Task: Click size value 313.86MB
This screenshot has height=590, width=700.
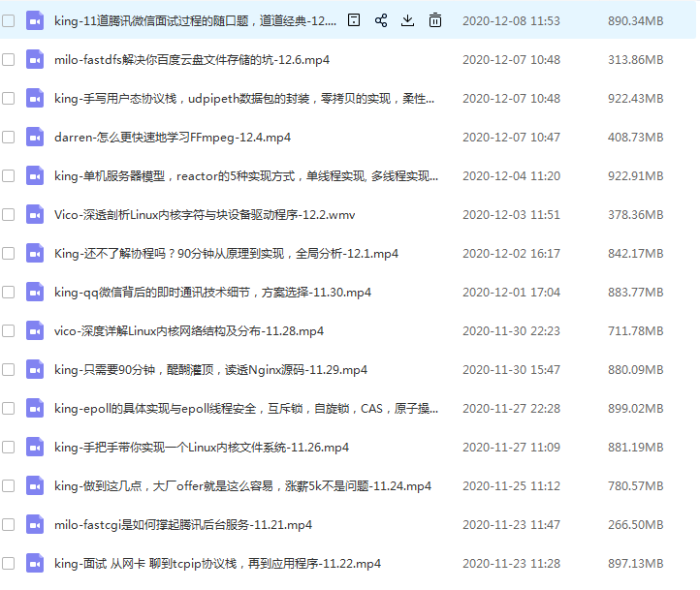Action: click(x=635, y=60)
